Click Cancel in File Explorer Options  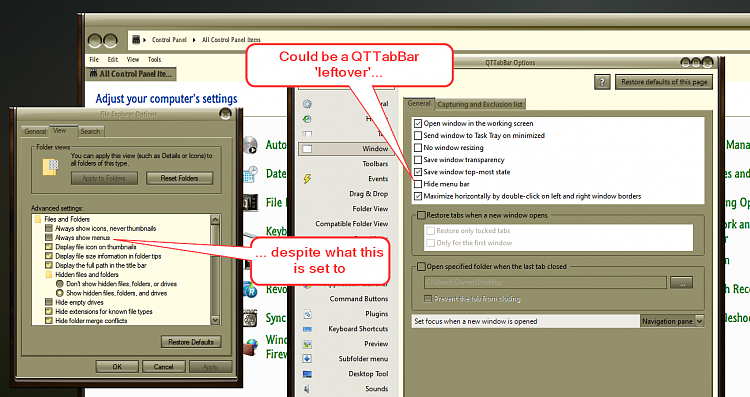click(x=164, y=367)
